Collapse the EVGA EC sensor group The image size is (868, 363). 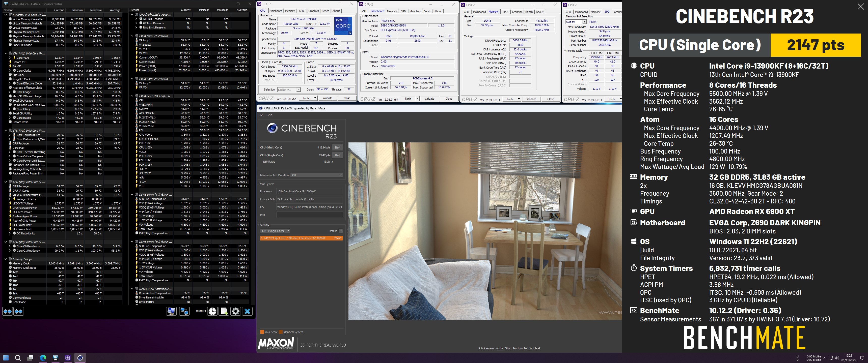click(132, 96)
